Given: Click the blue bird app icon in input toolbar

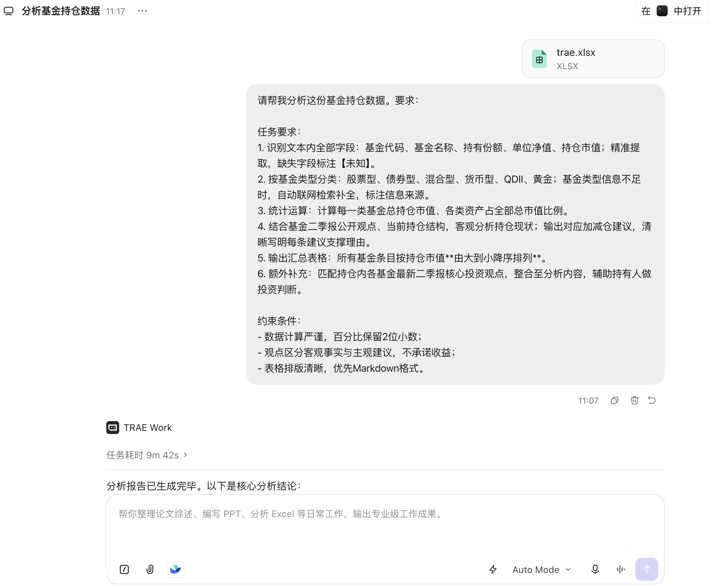Looking at the screenshot, I should 176,569.
